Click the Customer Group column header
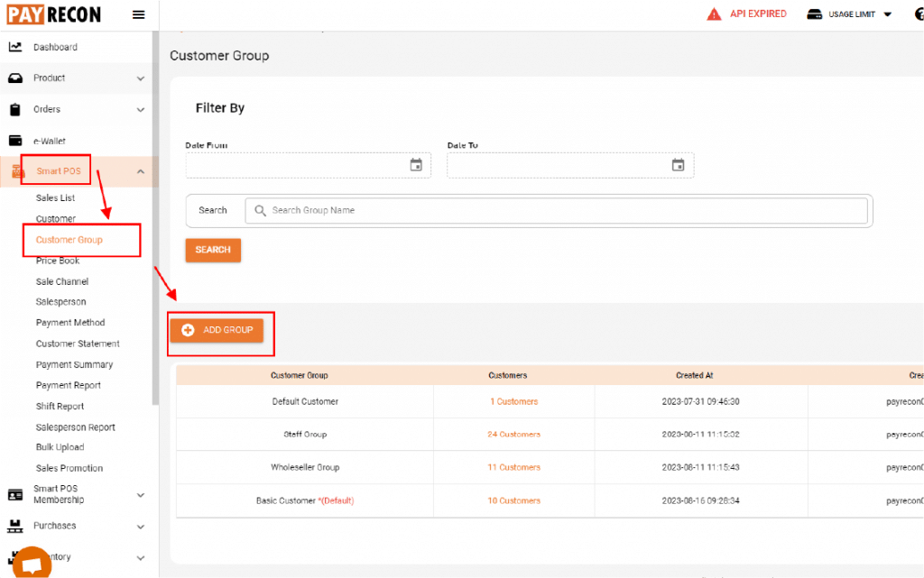Viewport: 924px width, 578px height. [300, 375]
